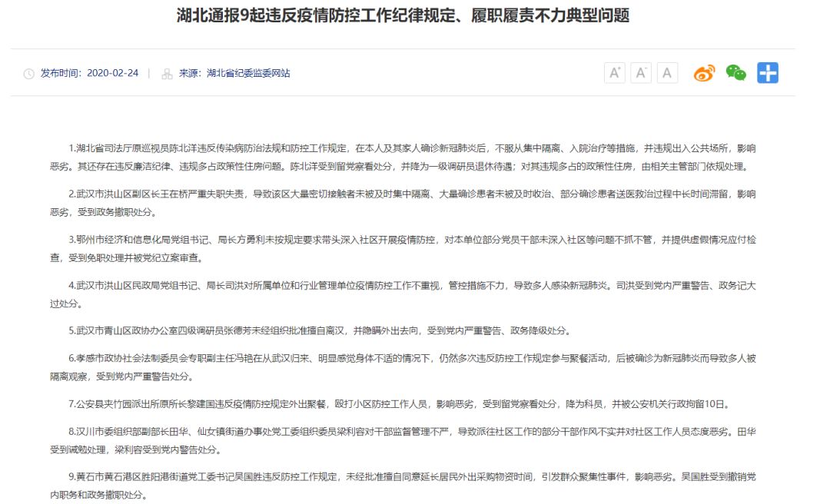Click the clock icon beside 发布时间

click(x=29, y=74)
